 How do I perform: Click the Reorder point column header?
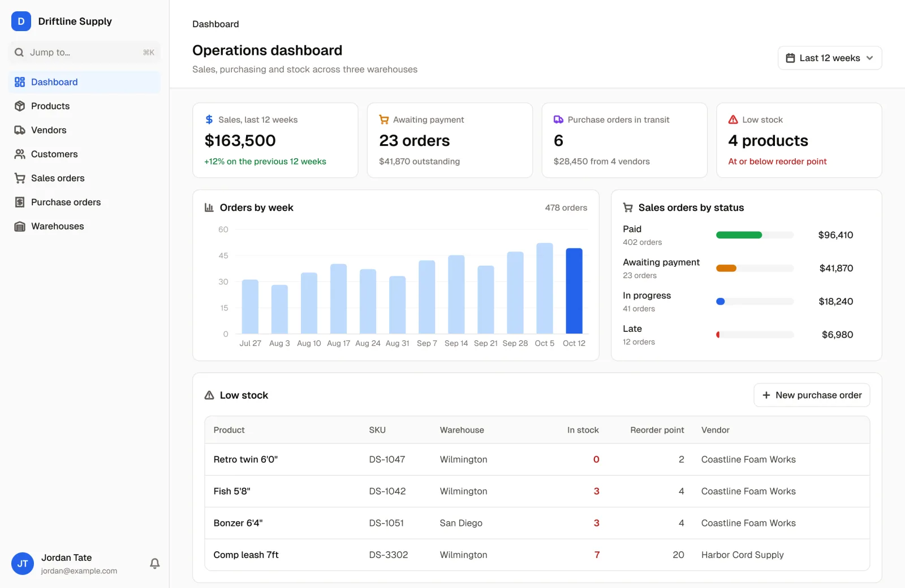657,430
